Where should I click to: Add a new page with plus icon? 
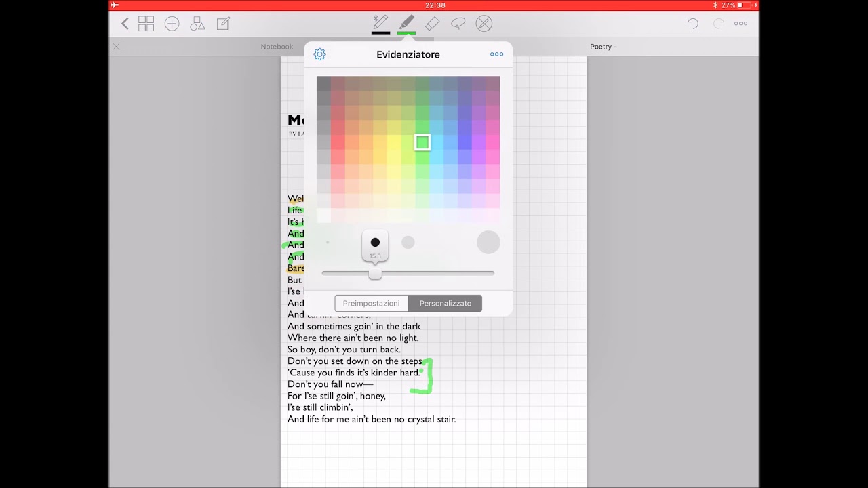click(172, 24)
